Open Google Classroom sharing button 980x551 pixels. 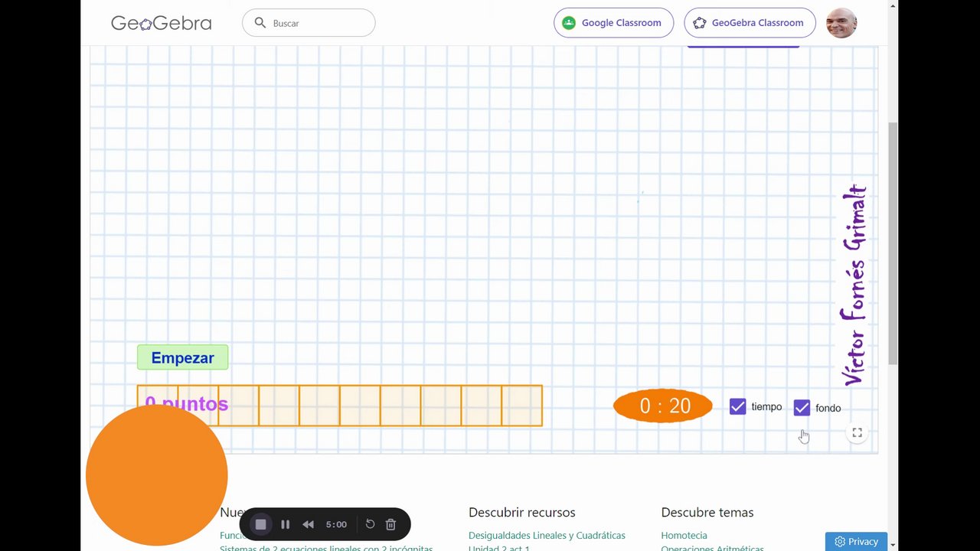point(613,23)
